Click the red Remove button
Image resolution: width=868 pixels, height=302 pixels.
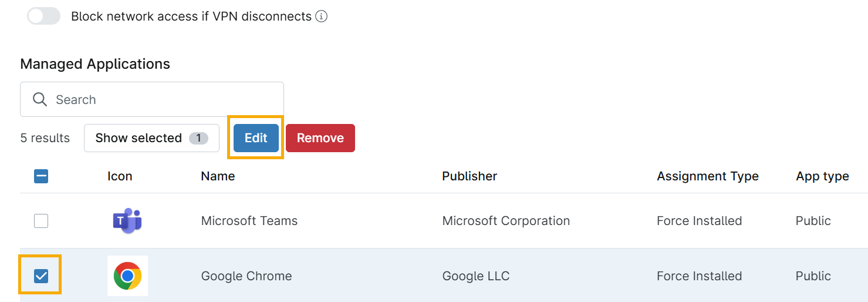(x=320, y=138)
